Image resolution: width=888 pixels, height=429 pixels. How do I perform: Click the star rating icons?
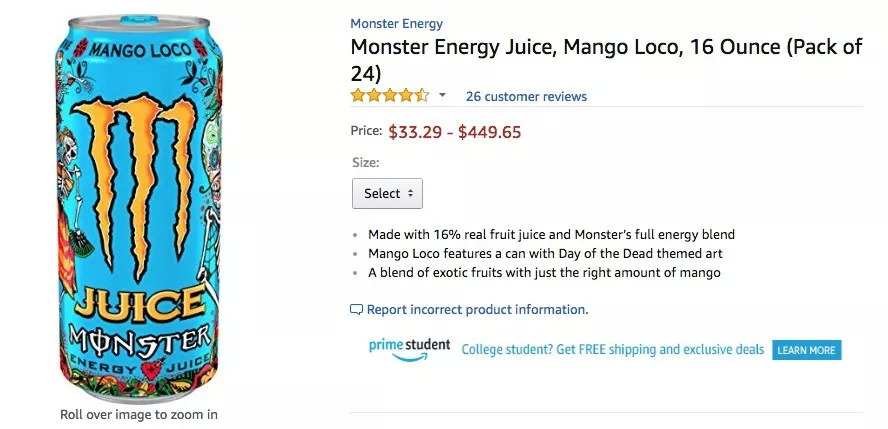390,96
